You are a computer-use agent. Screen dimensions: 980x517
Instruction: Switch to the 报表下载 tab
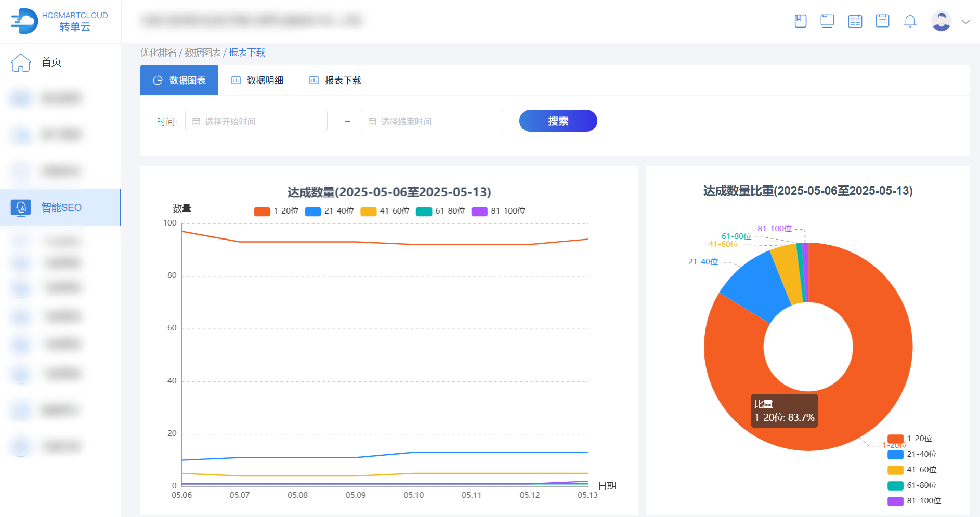click(x=335, y=81)
